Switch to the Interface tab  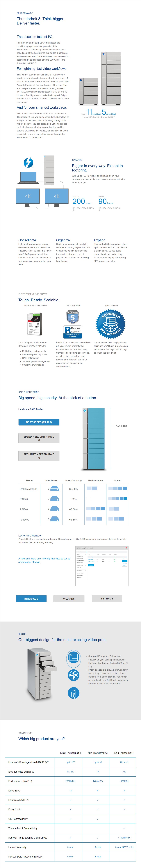point(31,598)
